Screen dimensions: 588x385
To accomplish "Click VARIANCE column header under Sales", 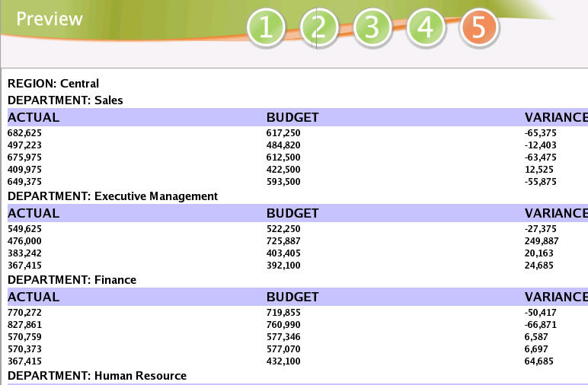I will tap(556, 117).
